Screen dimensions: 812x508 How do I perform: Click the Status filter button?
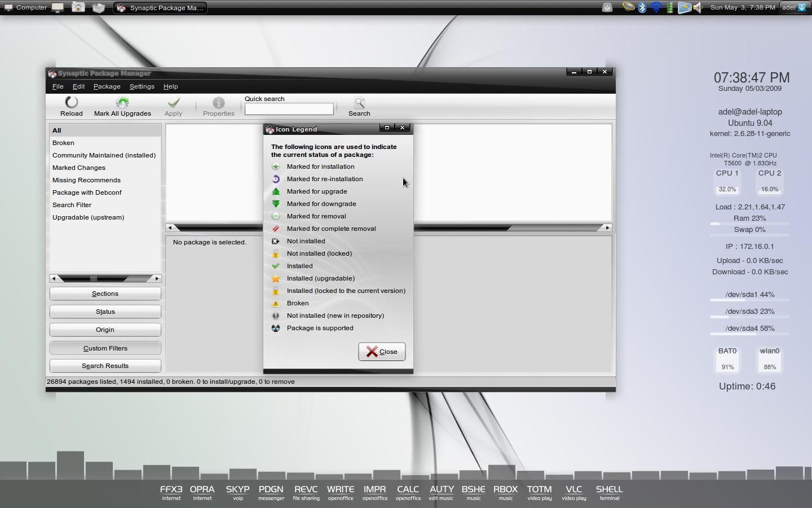(105, 312)
